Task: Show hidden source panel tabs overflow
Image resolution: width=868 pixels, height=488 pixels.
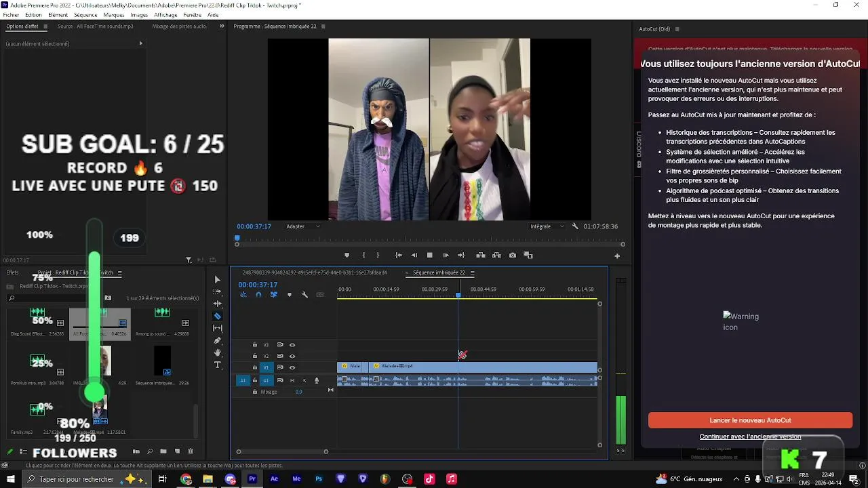Action: 222,26
